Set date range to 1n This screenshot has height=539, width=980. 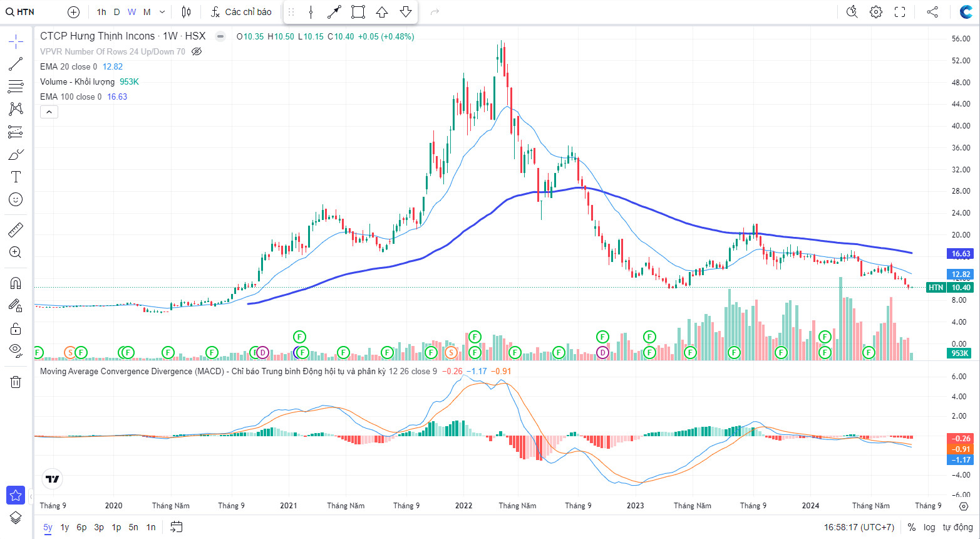(151, 527)
